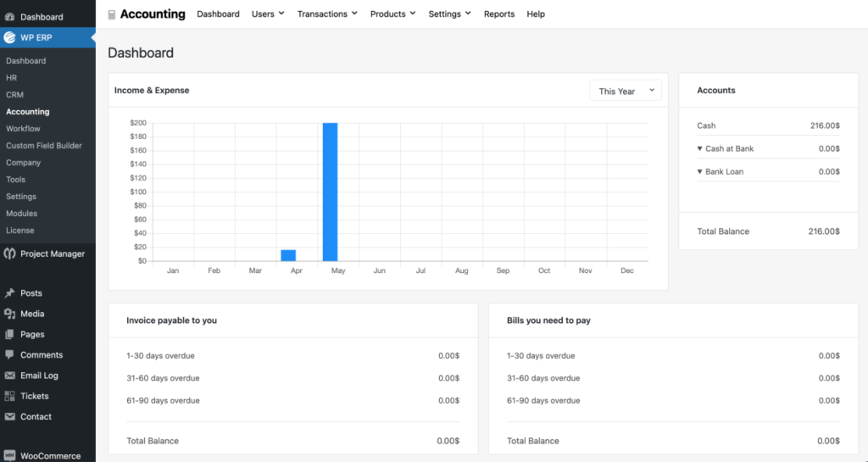This screenshot has width=868, height=462.
Task: Click the Pages icon in sidebar
Action: pos(10,334)
